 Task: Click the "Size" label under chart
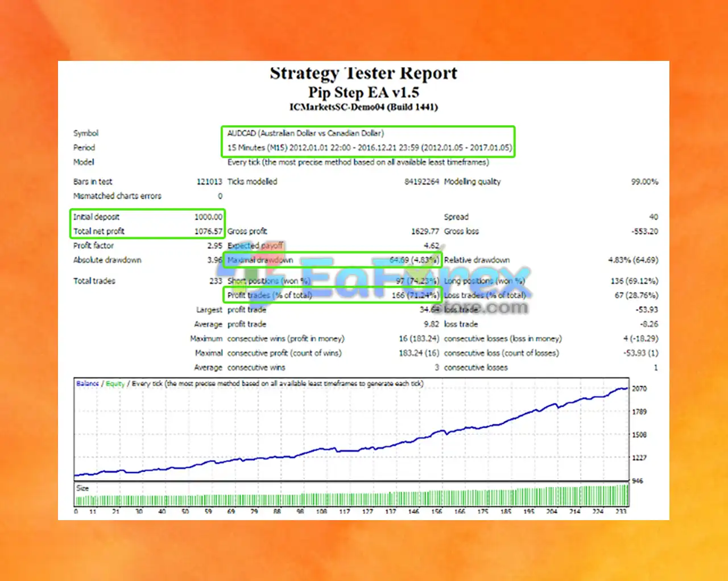pos(82,488)
